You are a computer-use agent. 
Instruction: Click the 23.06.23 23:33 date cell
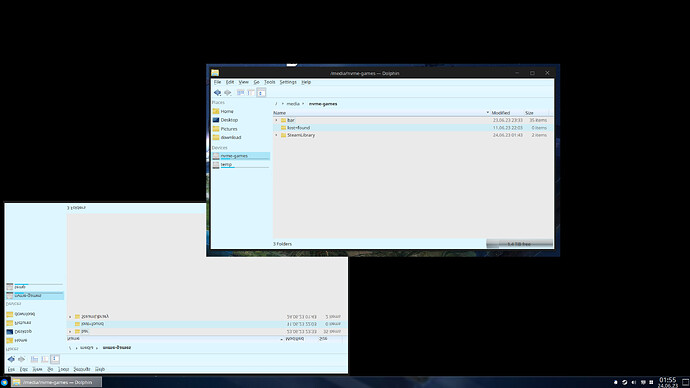pyautogui.click(x=507, y=120)
